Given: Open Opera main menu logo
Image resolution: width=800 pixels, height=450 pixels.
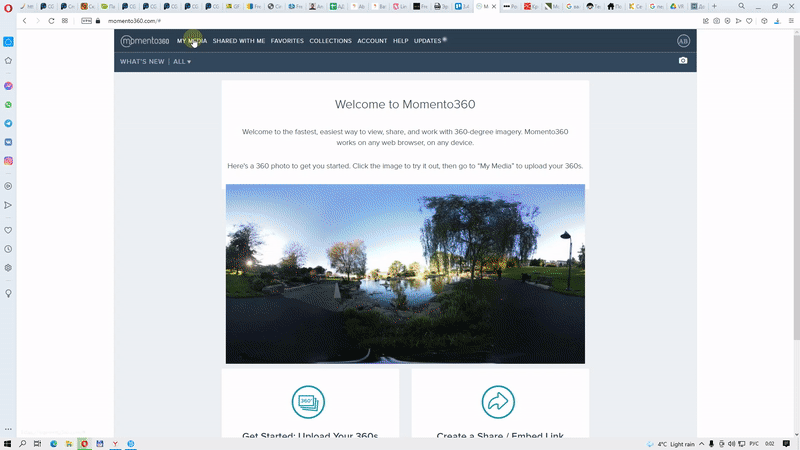Looking at the screenshot, I should point(8,7).
